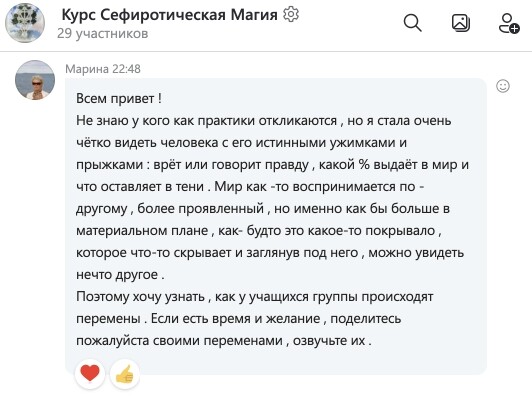
Task: Show the 29 участников member list
Action: (102, 34)
